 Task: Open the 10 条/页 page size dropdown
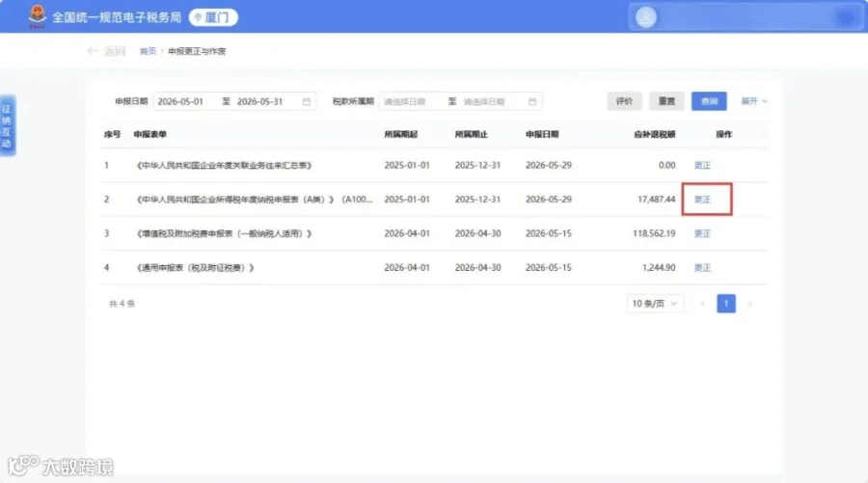point(655,304)
